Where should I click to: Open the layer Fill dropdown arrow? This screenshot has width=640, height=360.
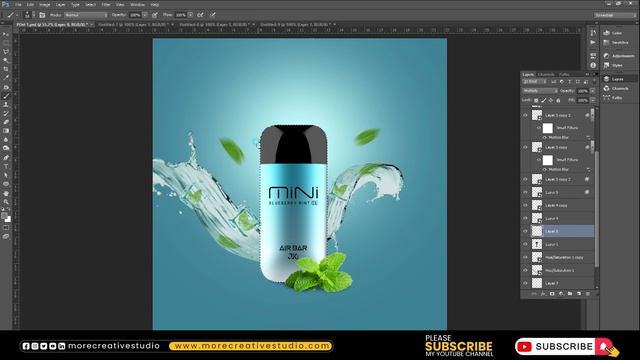coord(592,100)
